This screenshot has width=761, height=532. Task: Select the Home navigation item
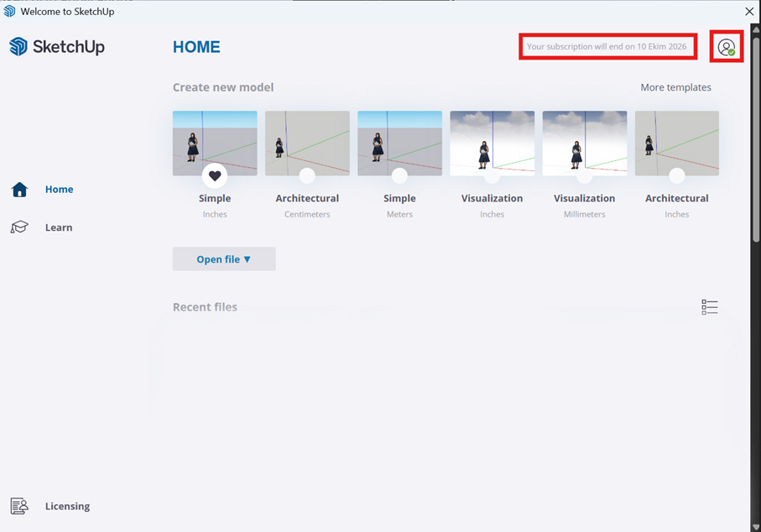point(59,190)
